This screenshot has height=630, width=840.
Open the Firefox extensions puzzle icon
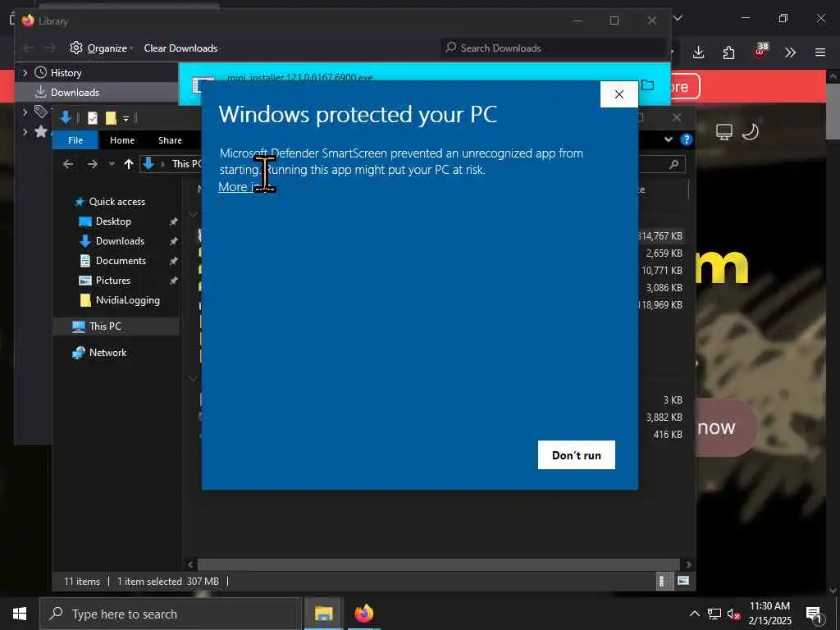(x=728, y=52)
